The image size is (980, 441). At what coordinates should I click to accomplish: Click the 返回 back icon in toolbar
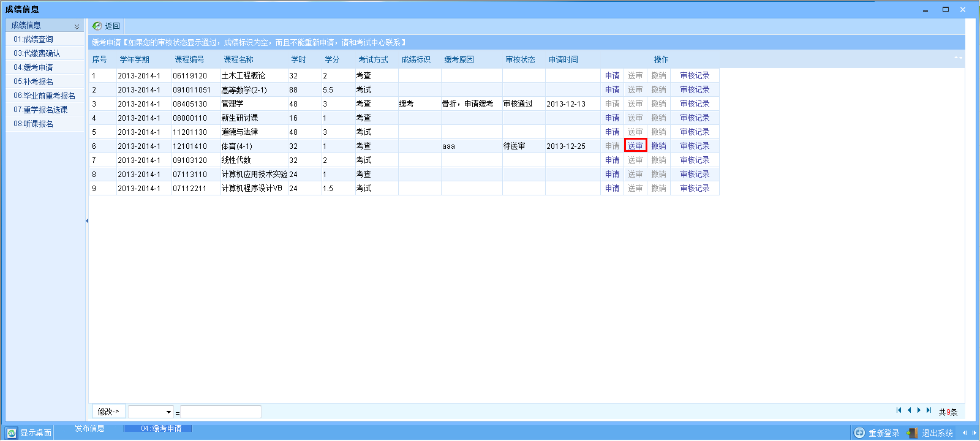(97, 26)
